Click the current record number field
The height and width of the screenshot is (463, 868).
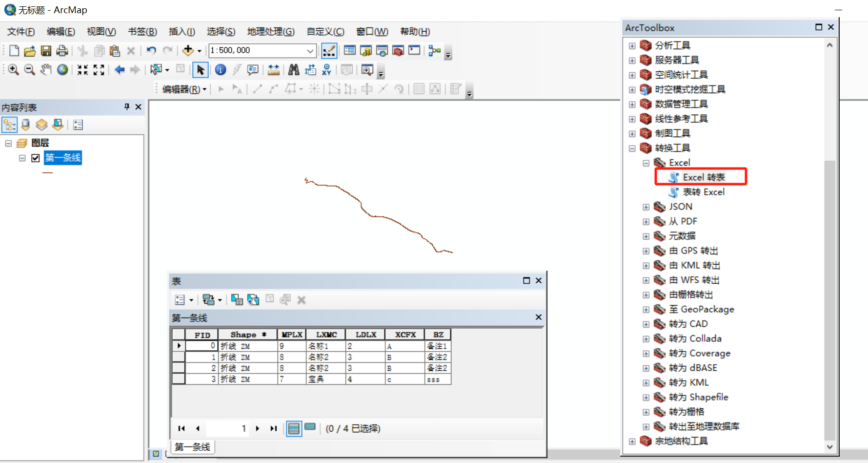(227, 428)
